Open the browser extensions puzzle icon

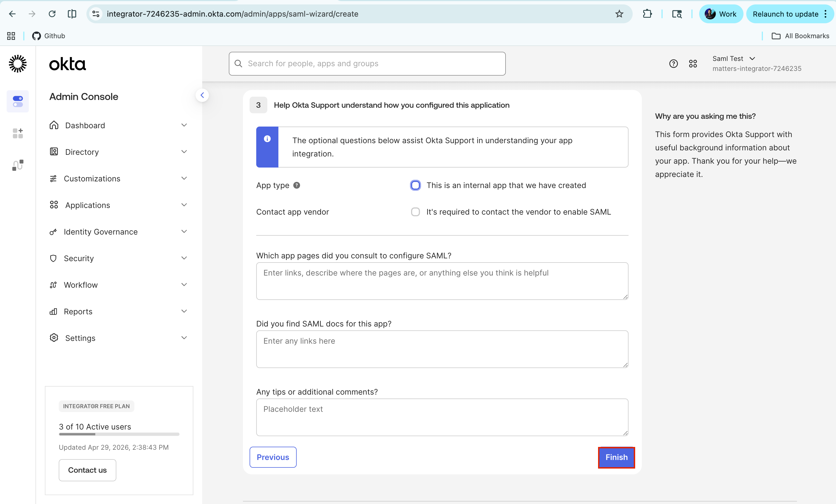pyautogui.click(x=647, y=14)
